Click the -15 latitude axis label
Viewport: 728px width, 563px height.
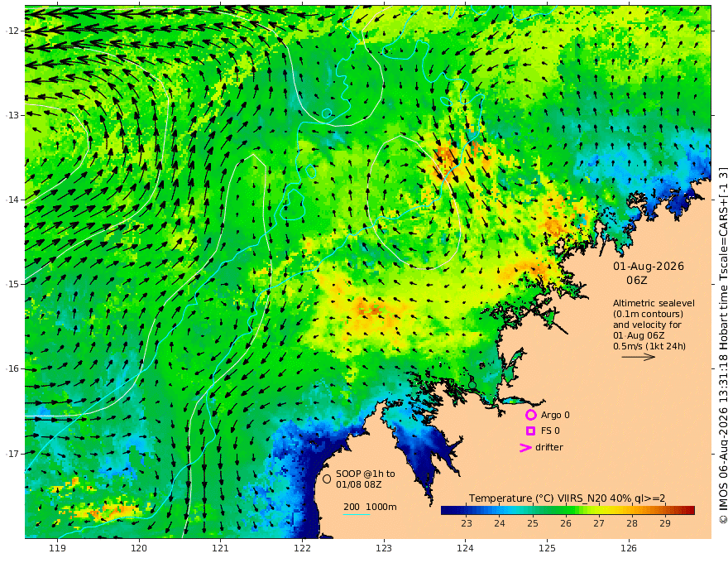click(12, 284)
